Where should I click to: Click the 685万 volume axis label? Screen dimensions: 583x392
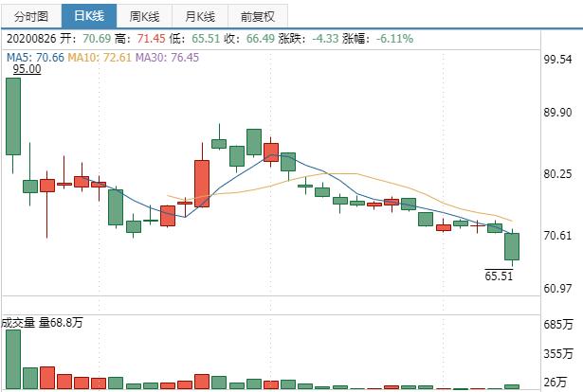click(560, 325)
